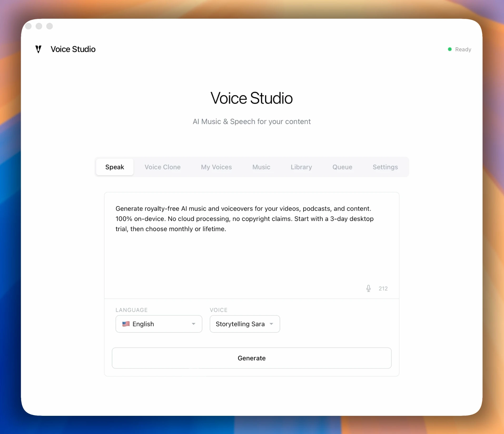504x434 pixels.
Task: Open the Voice Clone tab
Action: [x=162, y=167]
